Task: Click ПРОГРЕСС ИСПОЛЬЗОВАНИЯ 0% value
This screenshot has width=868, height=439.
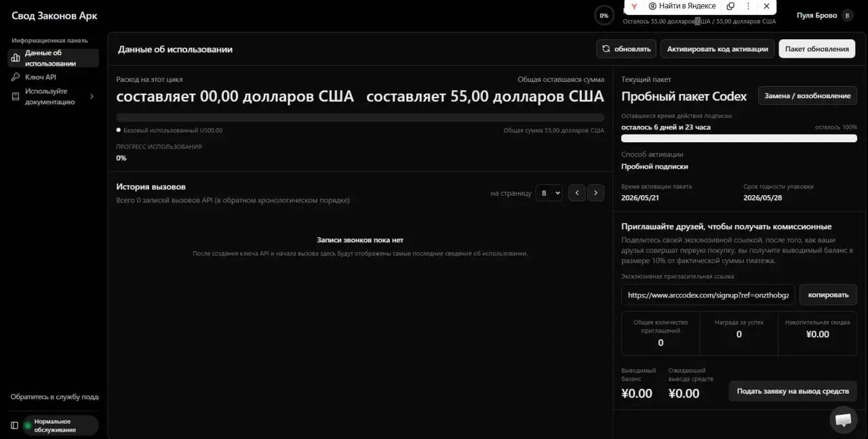Action: coord(121,158)
